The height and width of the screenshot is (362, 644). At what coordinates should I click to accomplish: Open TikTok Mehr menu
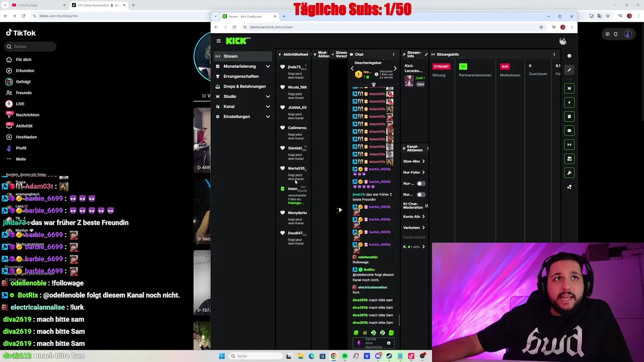click(21, 159)
